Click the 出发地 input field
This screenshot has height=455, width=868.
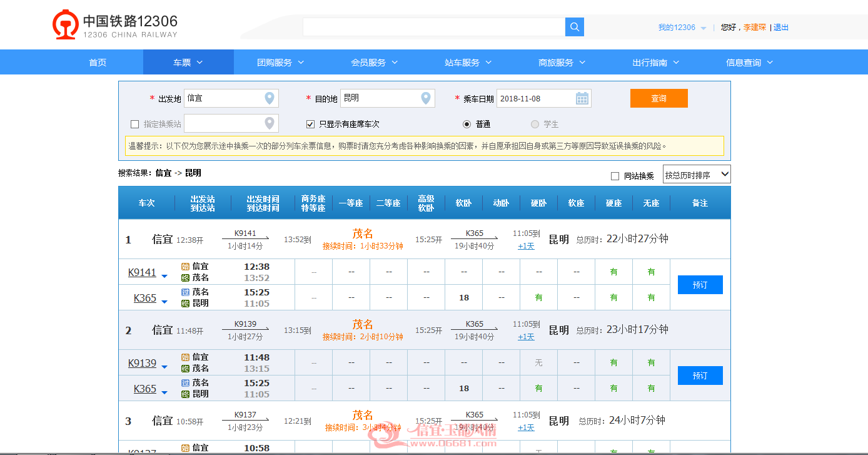coord(231,98)
